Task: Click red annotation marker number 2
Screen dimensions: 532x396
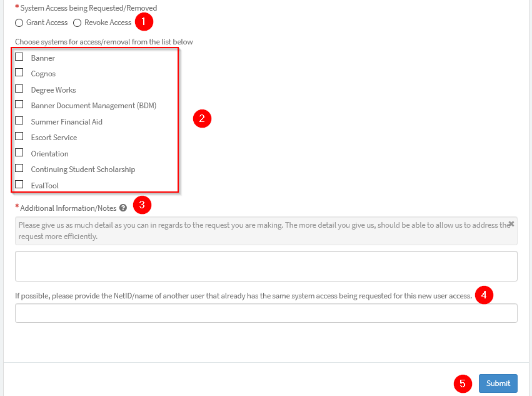Action: [x=202, y=119]
